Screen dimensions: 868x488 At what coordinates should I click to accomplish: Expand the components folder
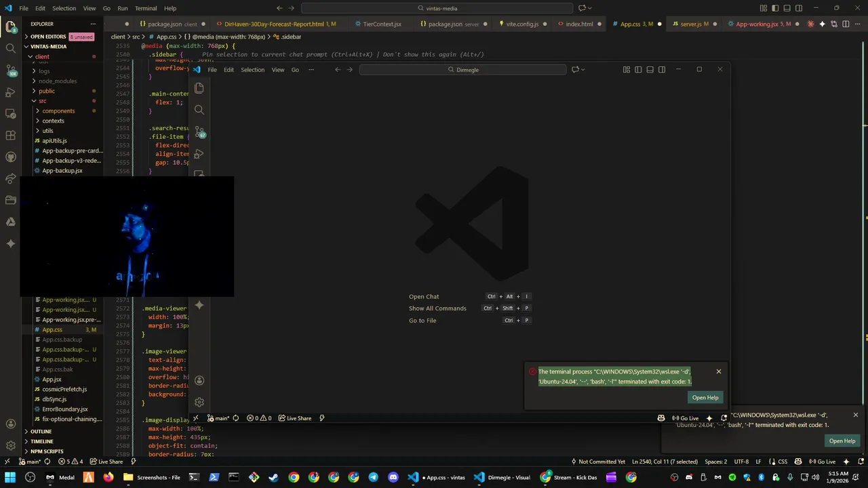pyautogui.click(x=58, y=110)
